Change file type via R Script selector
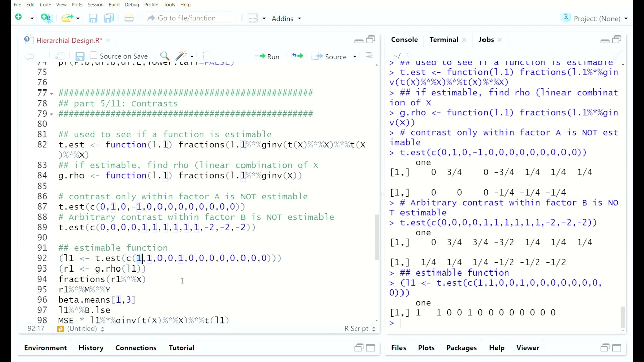Viewport: 644px width, 362px height. (360, 328)
